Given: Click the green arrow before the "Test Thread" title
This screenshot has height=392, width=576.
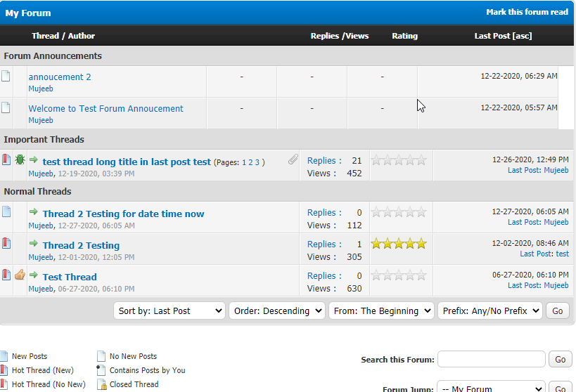Looking at the screenshot, I should [x=33, y=275].
